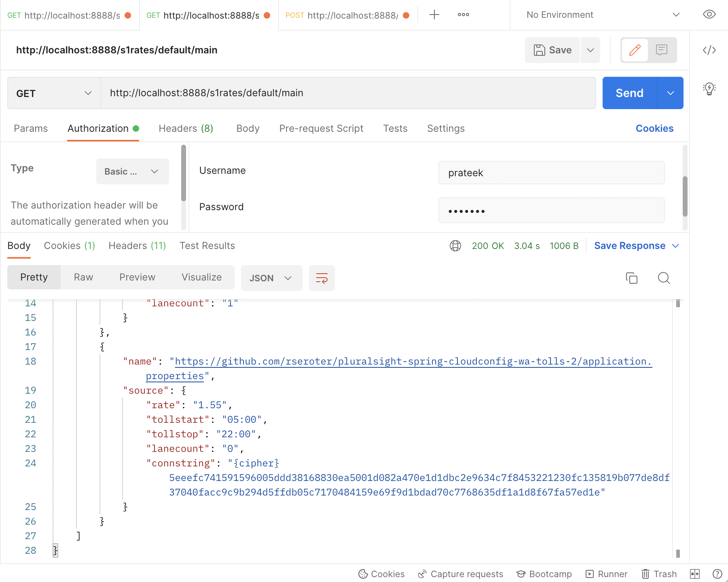Open a new request tab with plus icon
Viewport: 728px width, 582px height.
click(434, 15)
